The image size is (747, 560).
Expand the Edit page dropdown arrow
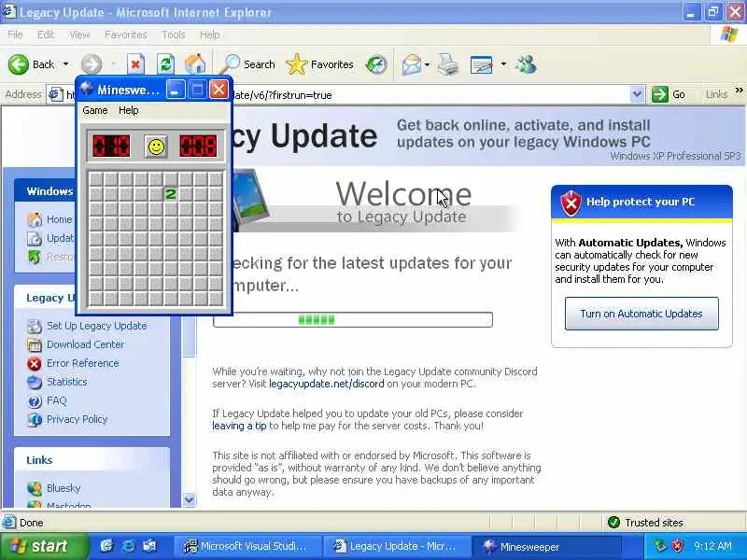point(503,63)
